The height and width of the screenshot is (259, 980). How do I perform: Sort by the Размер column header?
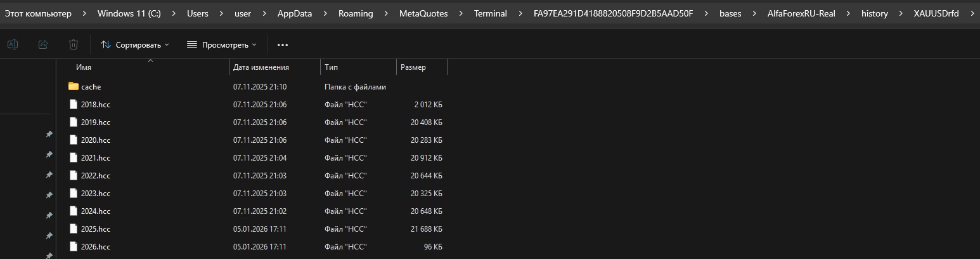click(413, 67)
